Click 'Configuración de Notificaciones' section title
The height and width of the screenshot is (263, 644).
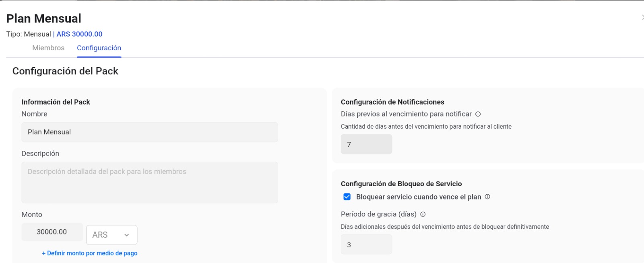pyautogui.click(x=392, y=102)
